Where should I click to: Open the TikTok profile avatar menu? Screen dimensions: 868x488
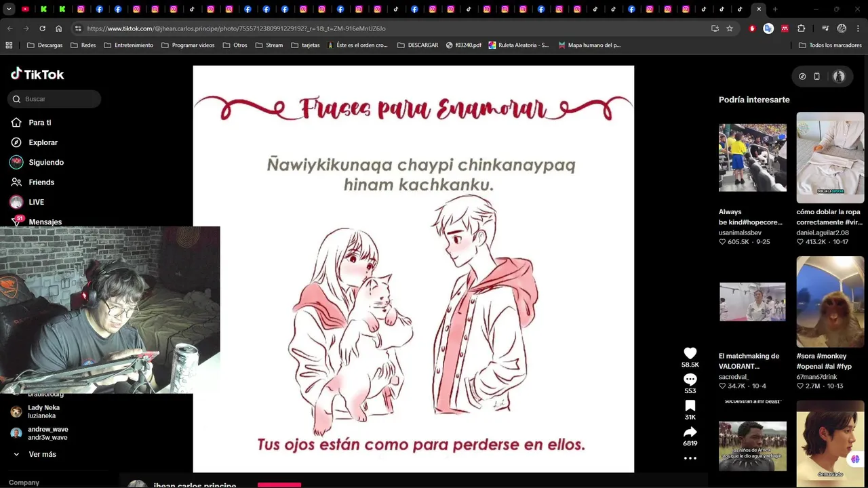click(x=839, y=77)
